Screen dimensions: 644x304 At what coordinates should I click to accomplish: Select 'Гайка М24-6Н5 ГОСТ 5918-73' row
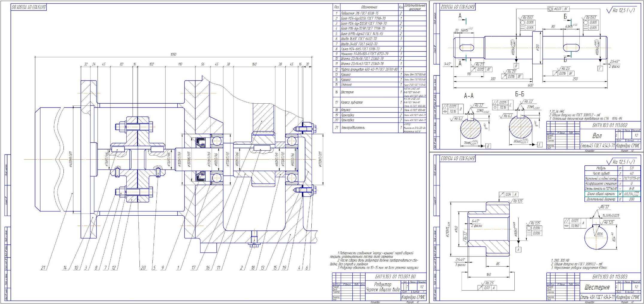pos(380,49)
